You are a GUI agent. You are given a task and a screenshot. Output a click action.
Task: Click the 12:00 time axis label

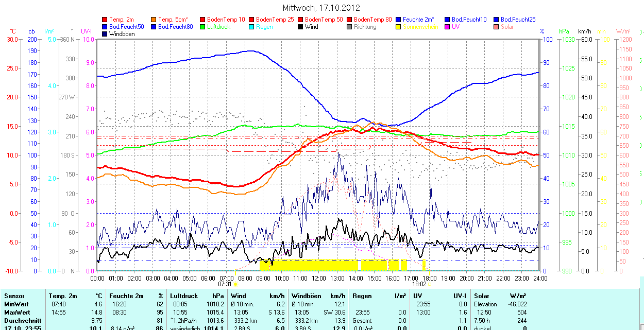click(x=319, y=278)
